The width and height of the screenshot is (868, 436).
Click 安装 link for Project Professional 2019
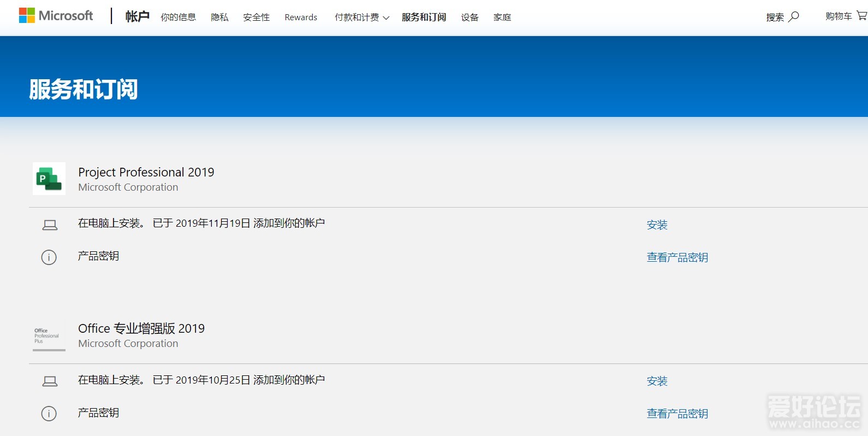coord(657,225)
